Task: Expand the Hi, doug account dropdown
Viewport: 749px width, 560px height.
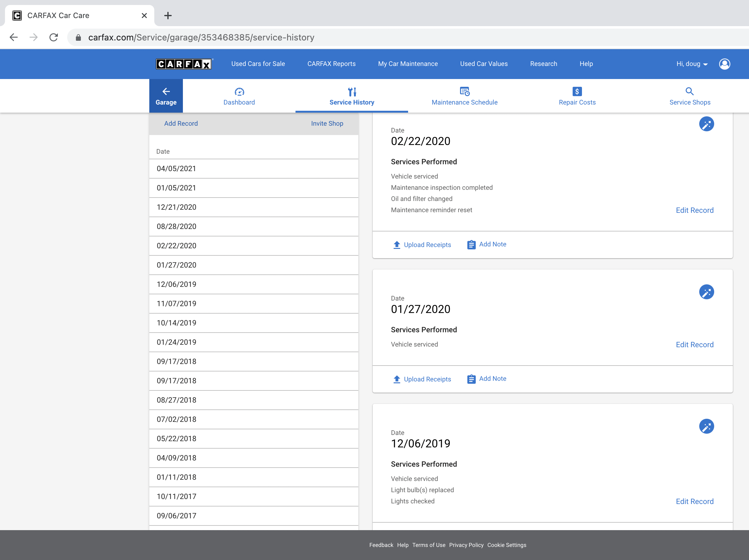Action: point(692,64)
